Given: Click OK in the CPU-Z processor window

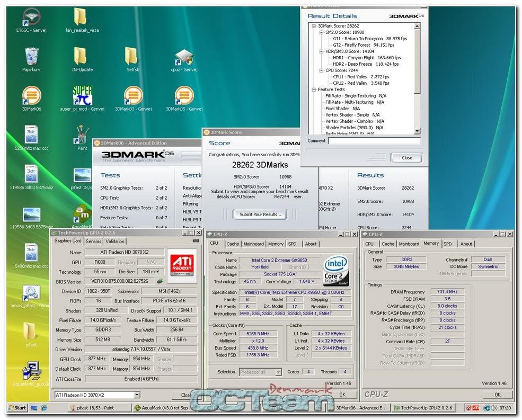Looking at the screenshot, I should point(342,395).
